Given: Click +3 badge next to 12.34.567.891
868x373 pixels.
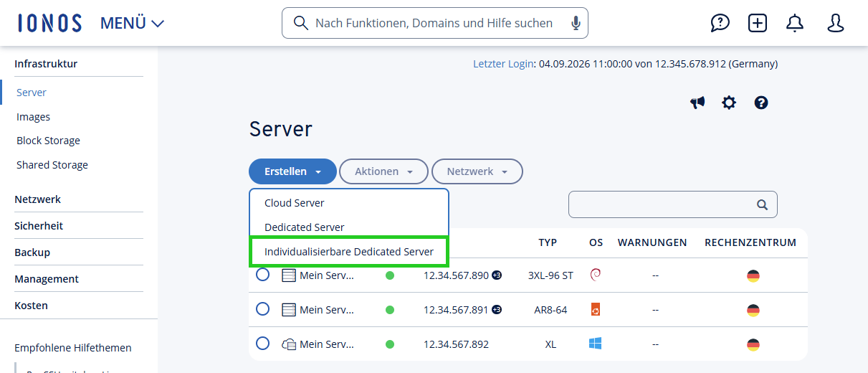Looking at the screenshot, I should point(497,309).
